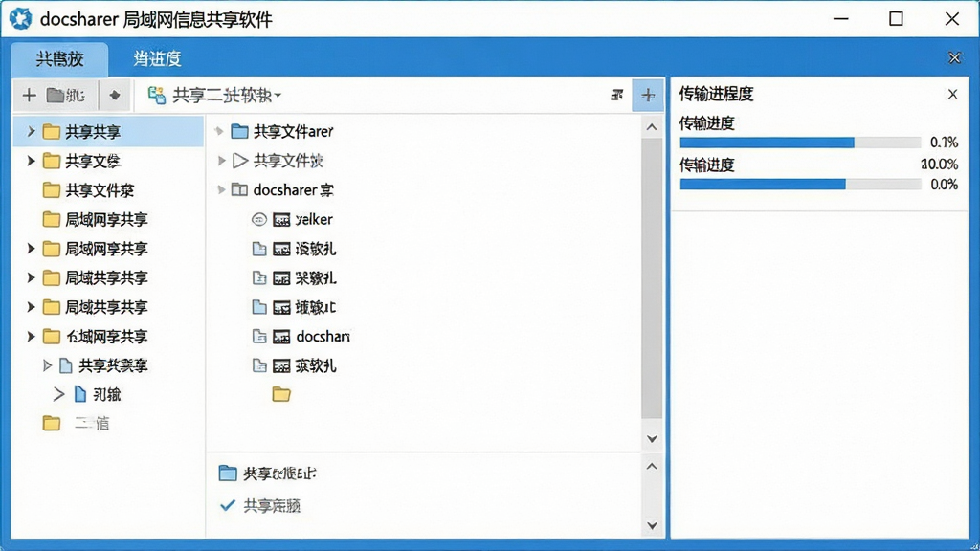Click the file list scrollbar up arrow
The width and height of the screenshot is (980, 551).
point(651,127)
